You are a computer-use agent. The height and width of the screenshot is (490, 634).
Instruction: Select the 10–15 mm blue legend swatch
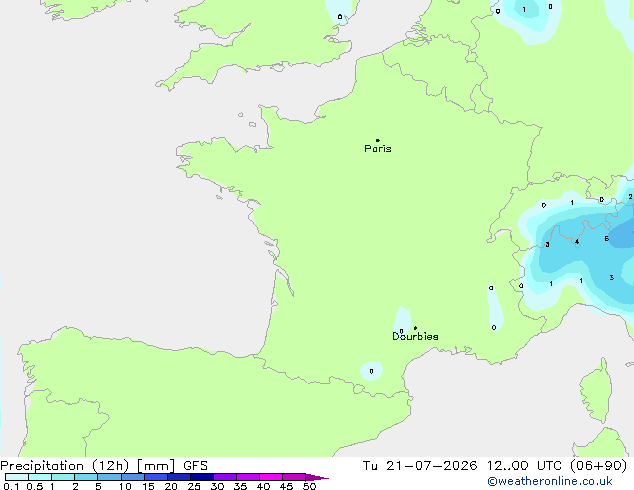point(133,477)
